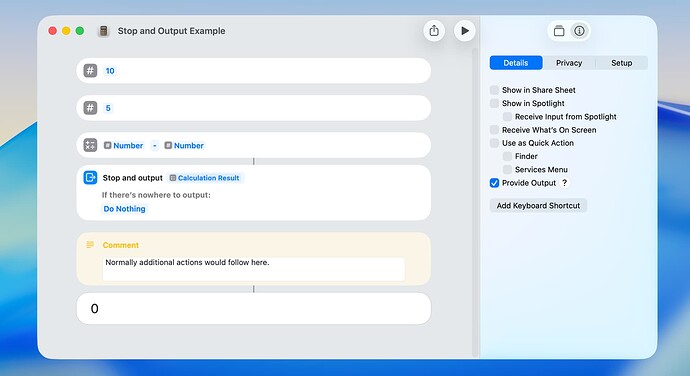Click the Comment action icon
The image size is (690, 376).
[x=90, y=245]
